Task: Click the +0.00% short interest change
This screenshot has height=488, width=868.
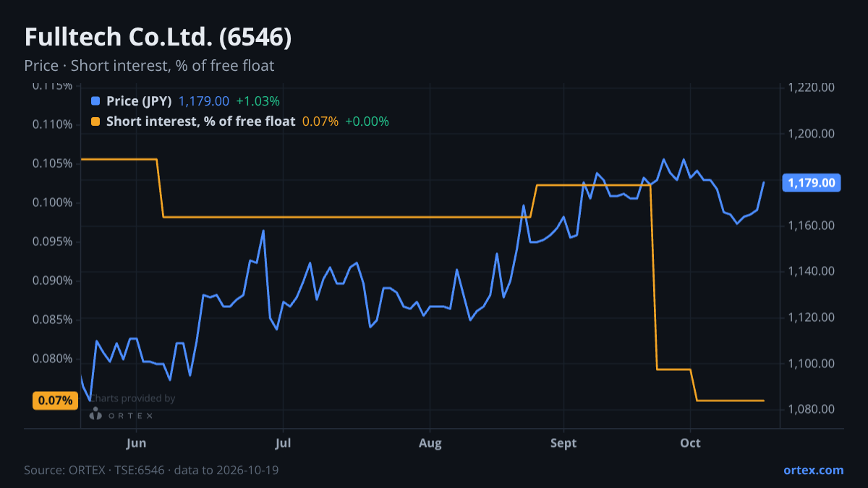Action: click(x=367, y=121)
